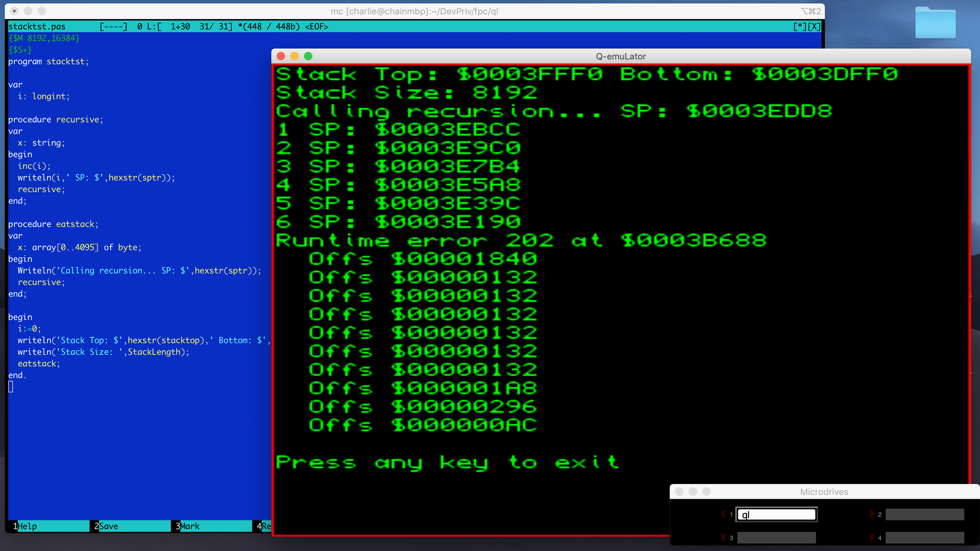Click the Writeln 'Calling recursion...' code line
This screenshot has height=551, width=980.
140,271
